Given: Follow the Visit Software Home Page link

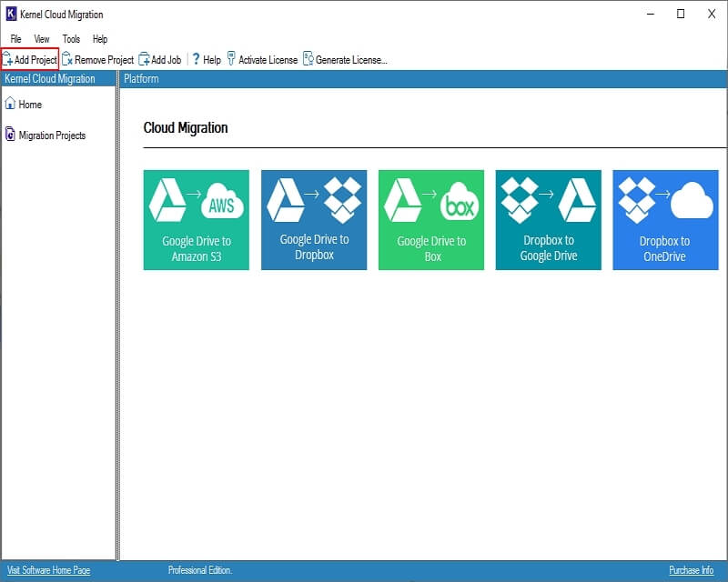Looking at the screenshot, I should click(49, 570).
